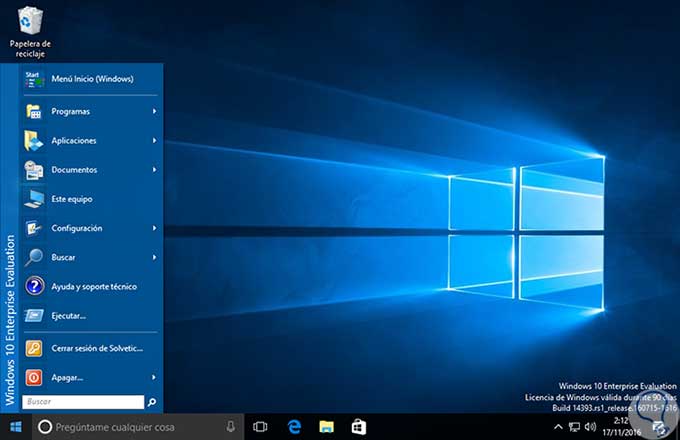Launch Microsoft Edge from the taskbar
Viewport: 680px width, 440px height.
pos(294,427)
